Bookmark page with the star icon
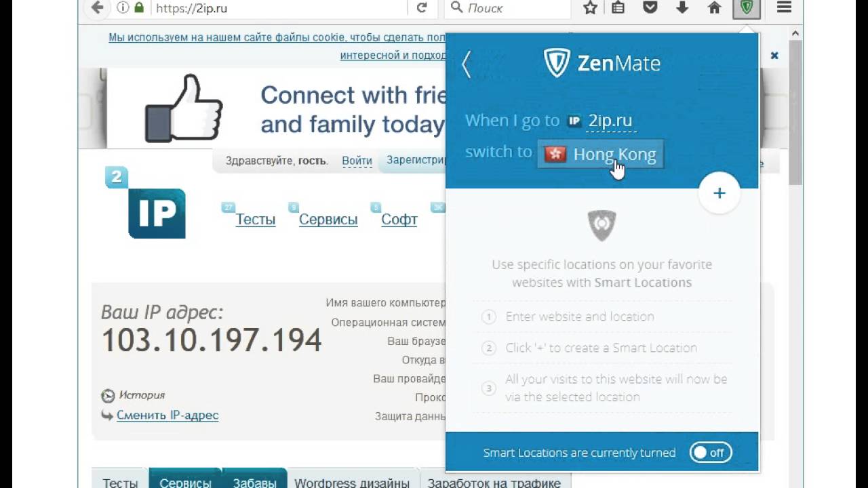Image resolution: width=868 pixels, height=488 pixels. coord(590,7)
